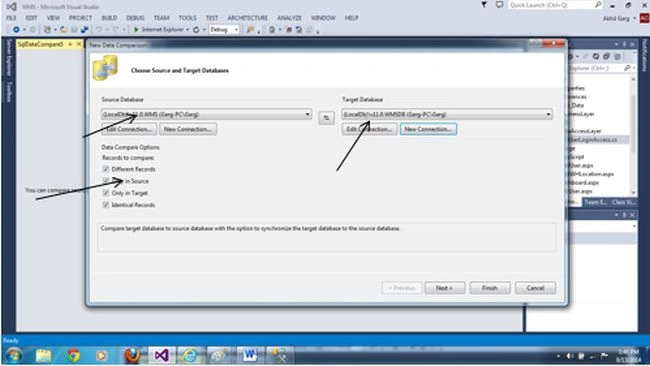650x366 pixels.
Task: Open the TEAM menu
Action: 161,18
